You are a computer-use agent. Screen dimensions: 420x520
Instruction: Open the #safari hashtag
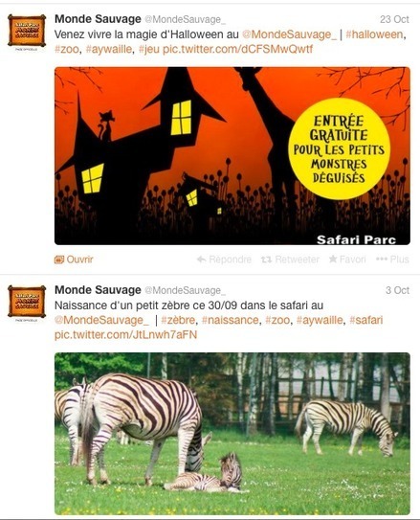366,320
